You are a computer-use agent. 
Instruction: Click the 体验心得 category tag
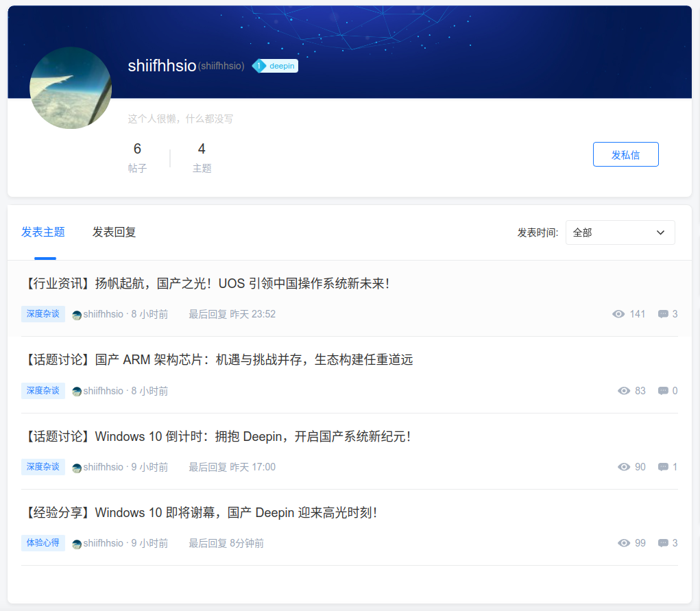[43, 543]
